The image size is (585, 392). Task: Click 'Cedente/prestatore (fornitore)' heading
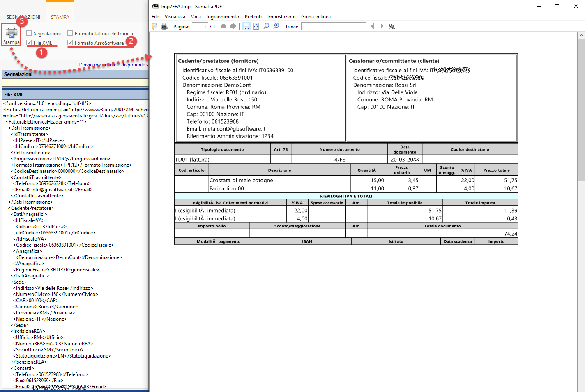218,61
